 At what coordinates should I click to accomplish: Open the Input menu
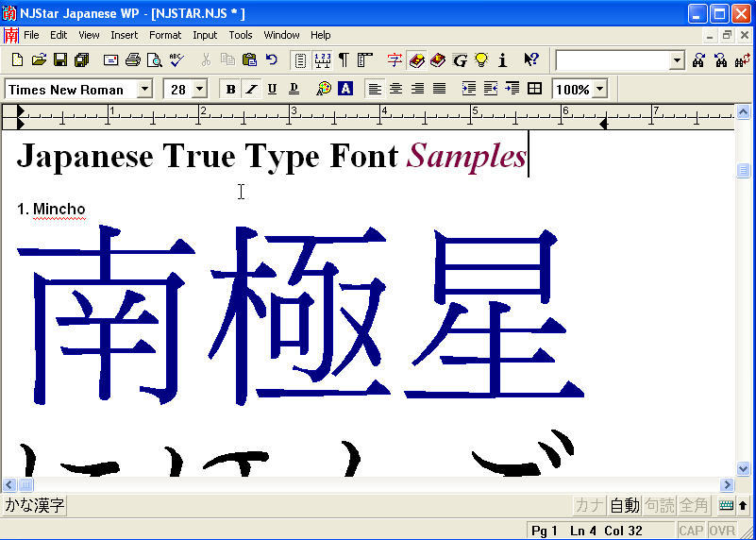point(205,35)
